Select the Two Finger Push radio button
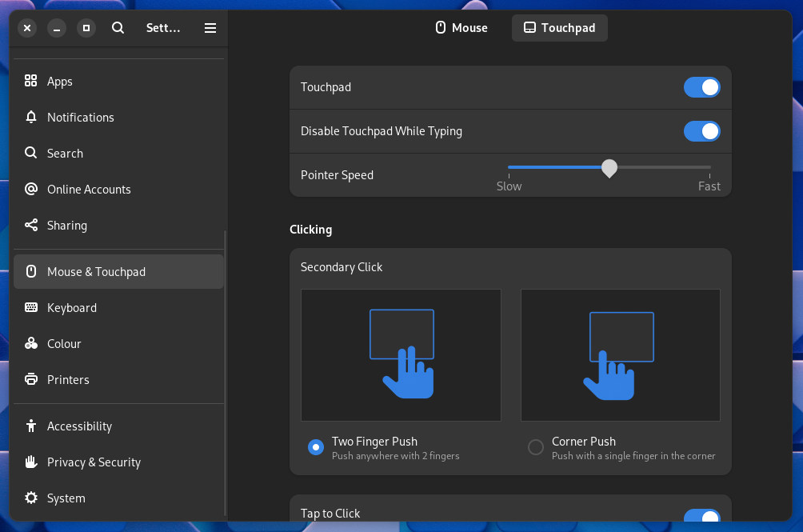The image size is (803, 532). pyautogui.click(x=315, y=447)
